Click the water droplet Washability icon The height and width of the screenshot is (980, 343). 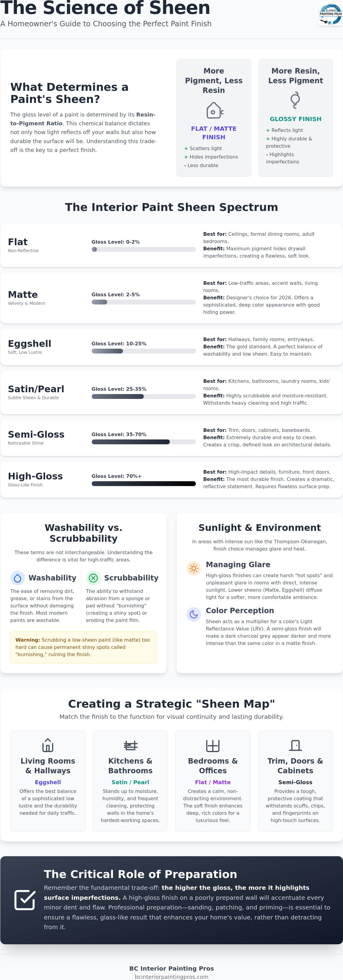[x=18, y=578]
